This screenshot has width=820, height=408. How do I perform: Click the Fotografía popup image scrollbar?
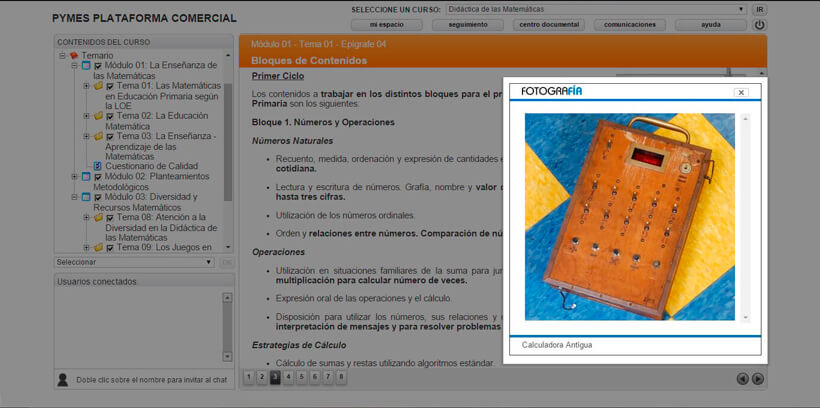[745, 218]
